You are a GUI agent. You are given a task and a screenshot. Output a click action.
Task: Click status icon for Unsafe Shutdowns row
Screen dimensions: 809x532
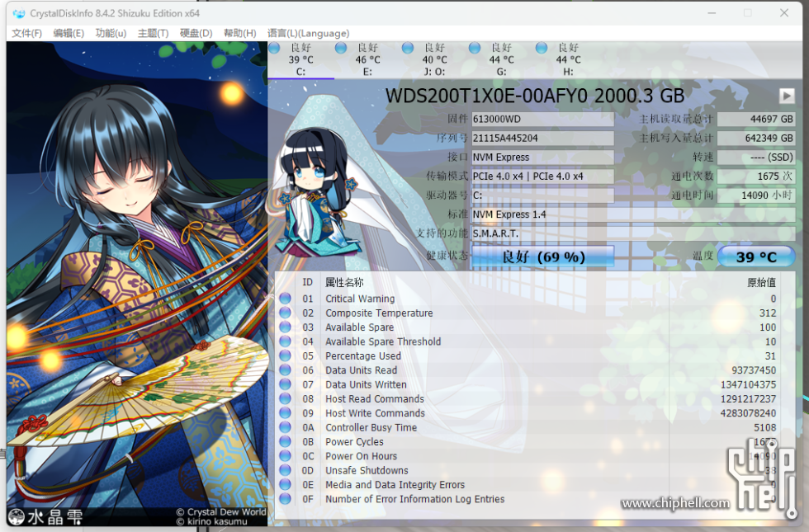(286, 470)
